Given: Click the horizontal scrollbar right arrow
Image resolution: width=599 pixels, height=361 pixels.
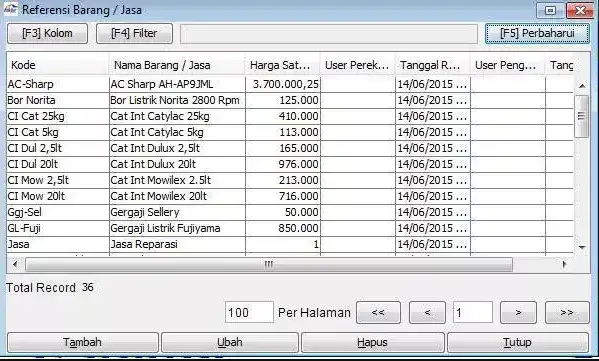Looking at the screenshot, I should pos(564,264).
